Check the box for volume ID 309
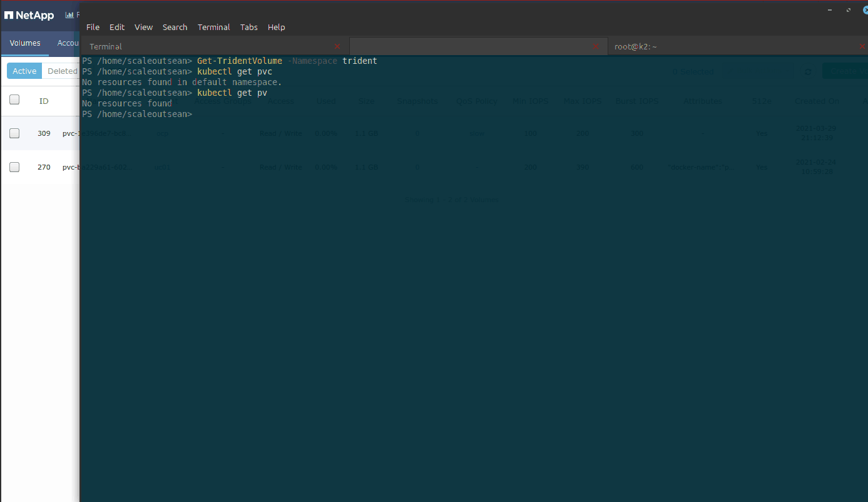This screenshot has width=868, height=502. (14, 133)
